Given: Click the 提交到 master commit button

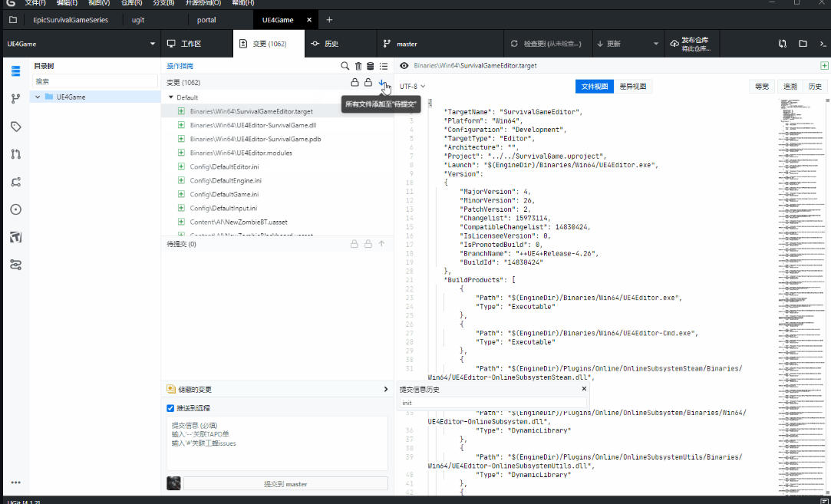Looking at the screenshot, I should 285,484.
